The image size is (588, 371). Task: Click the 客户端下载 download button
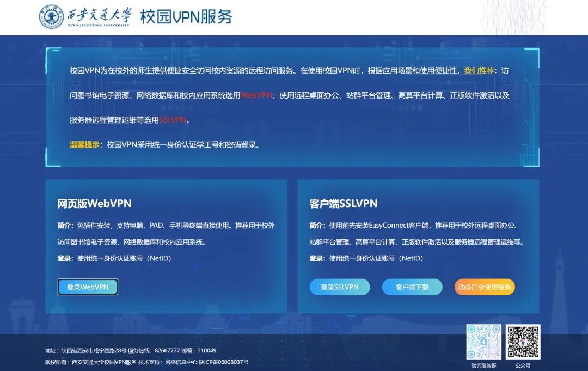(x=412, y=287)
